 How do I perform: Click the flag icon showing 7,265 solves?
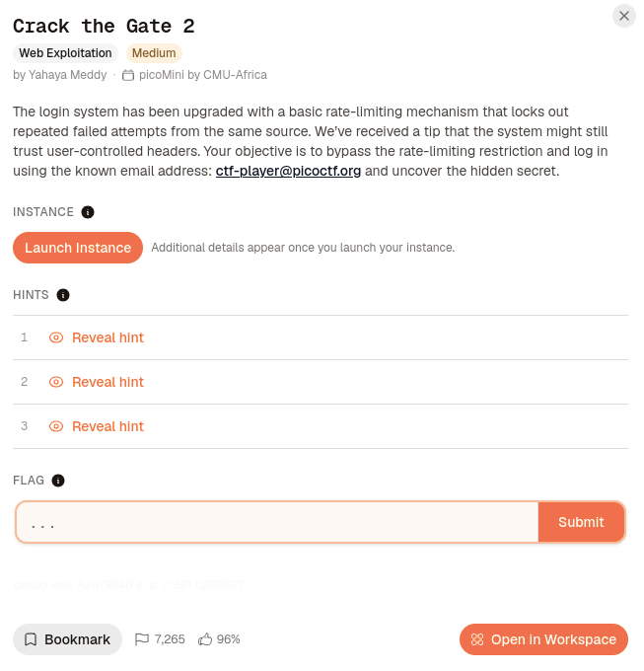tap(142, 639)
